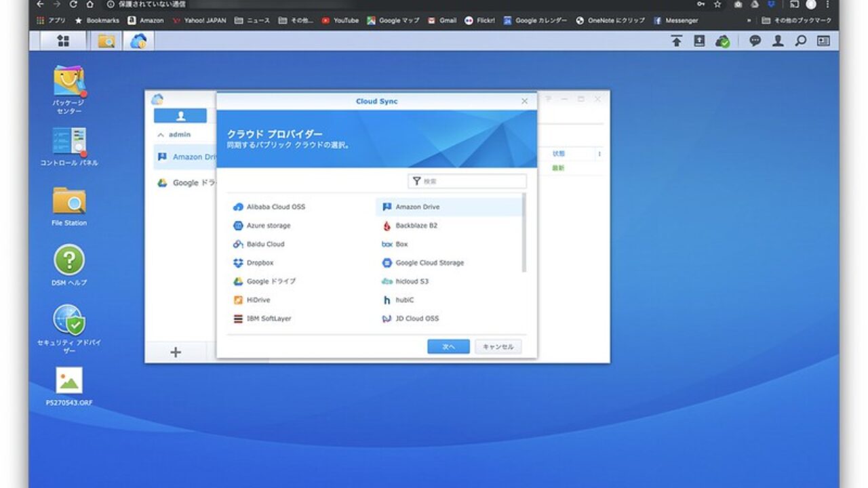868x488 pixels.
Task: Click the キャンセル button
Action: (x=498, y=346)
